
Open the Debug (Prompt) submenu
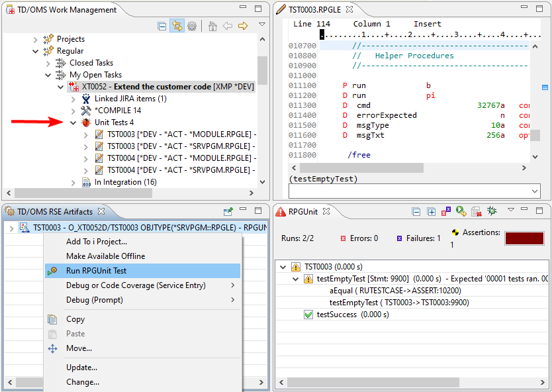point(142,300)
